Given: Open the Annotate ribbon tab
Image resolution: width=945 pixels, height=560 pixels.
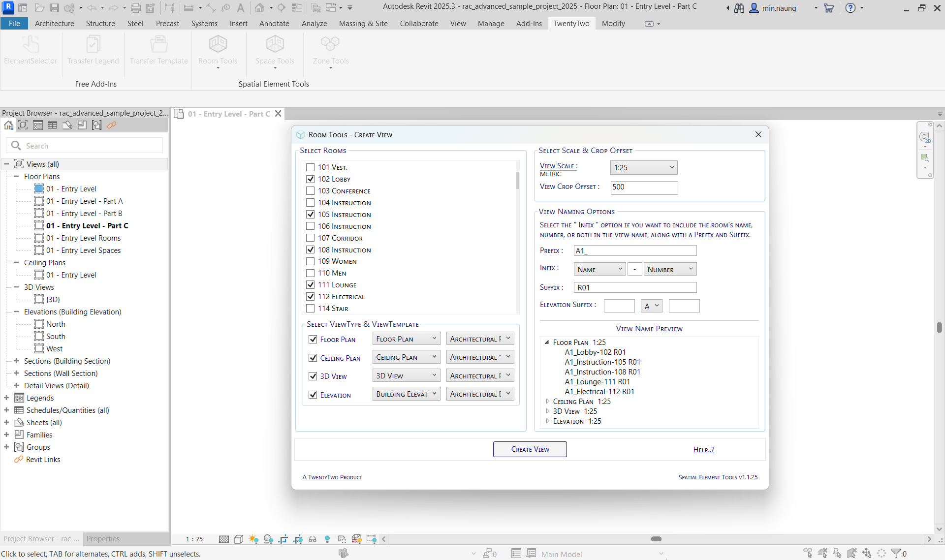Looking at the screenshot, I should tap(274, 24).
